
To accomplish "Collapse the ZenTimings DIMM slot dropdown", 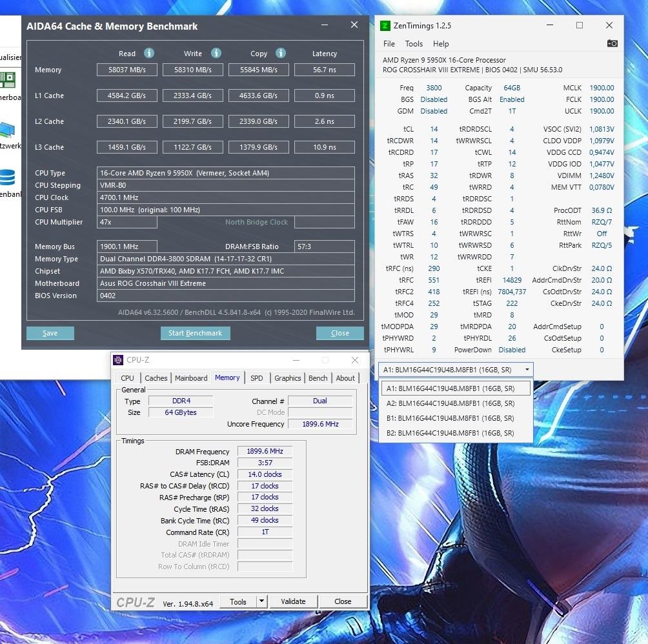I will coord(527,369).
